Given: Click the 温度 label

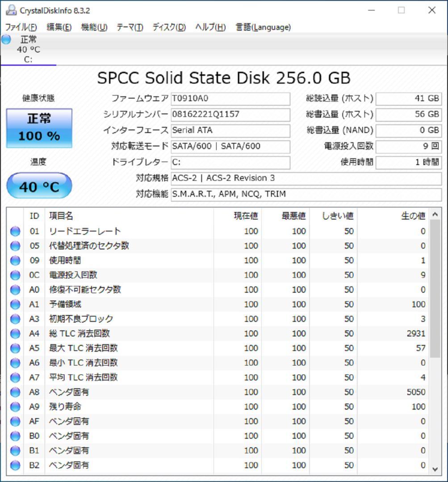Looking at the screenshot, I should point(38,162).
